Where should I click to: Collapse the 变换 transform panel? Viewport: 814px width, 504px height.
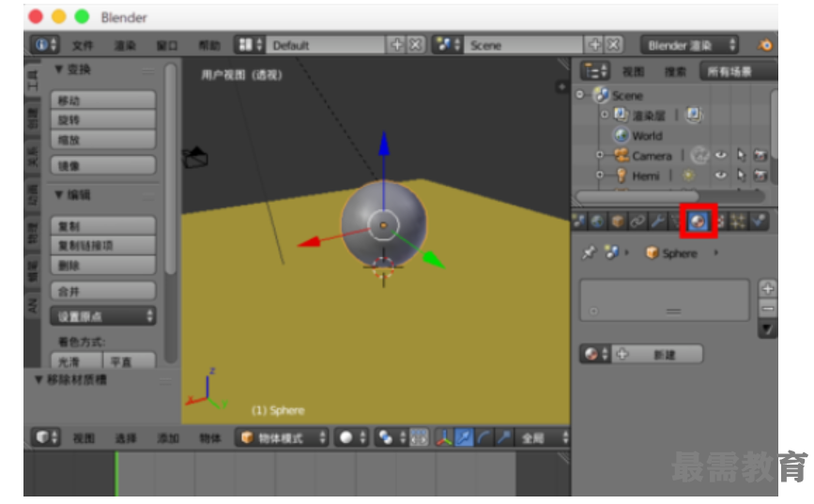coord(60,69)
